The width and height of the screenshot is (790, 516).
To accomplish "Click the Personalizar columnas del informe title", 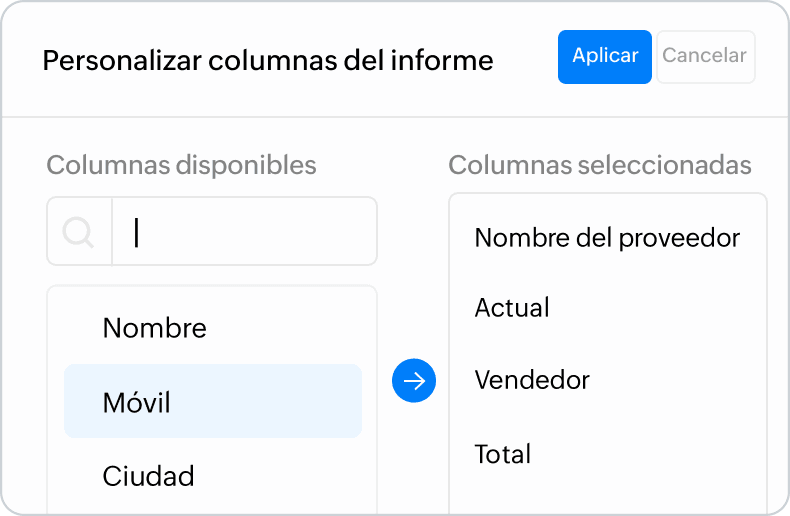I will coord(268,60).
